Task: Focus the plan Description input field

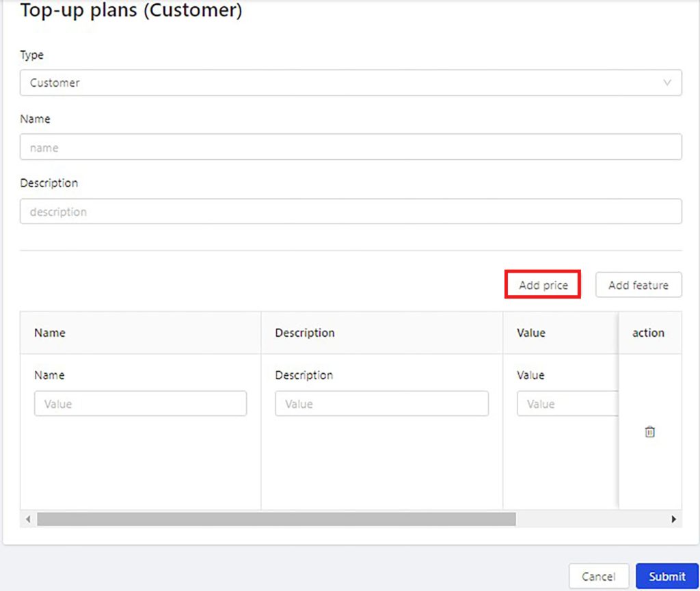Action: click(351, 211)
